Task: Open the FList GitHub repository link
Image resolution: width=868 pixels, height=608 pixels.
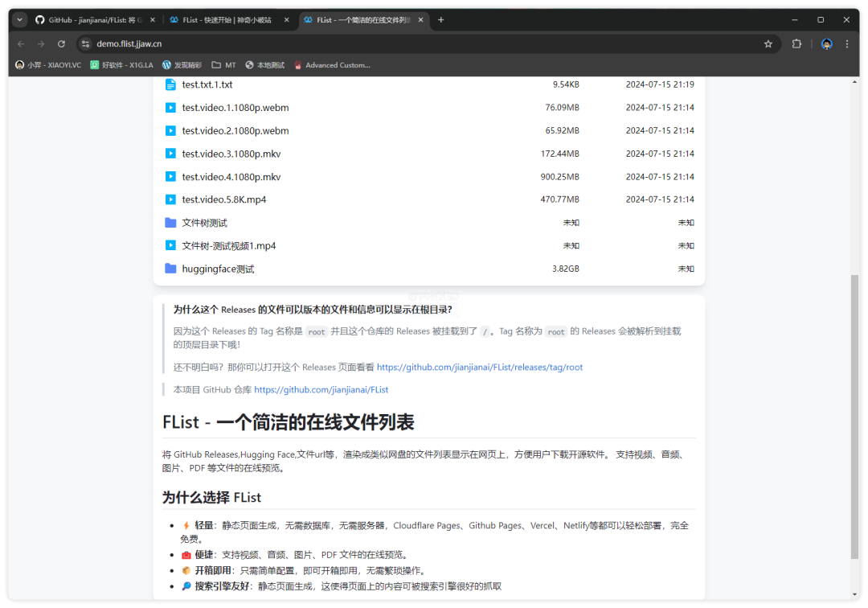Action: 321,389
